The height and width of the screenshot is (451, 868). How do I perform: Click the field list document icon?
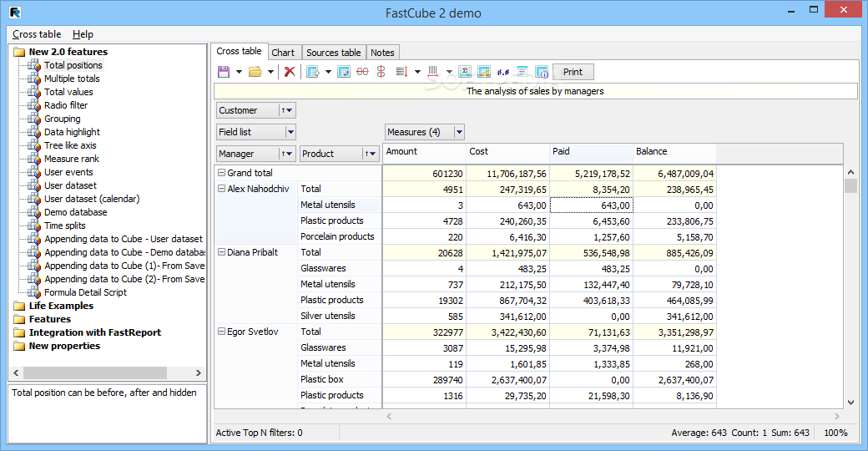(522, 72)
